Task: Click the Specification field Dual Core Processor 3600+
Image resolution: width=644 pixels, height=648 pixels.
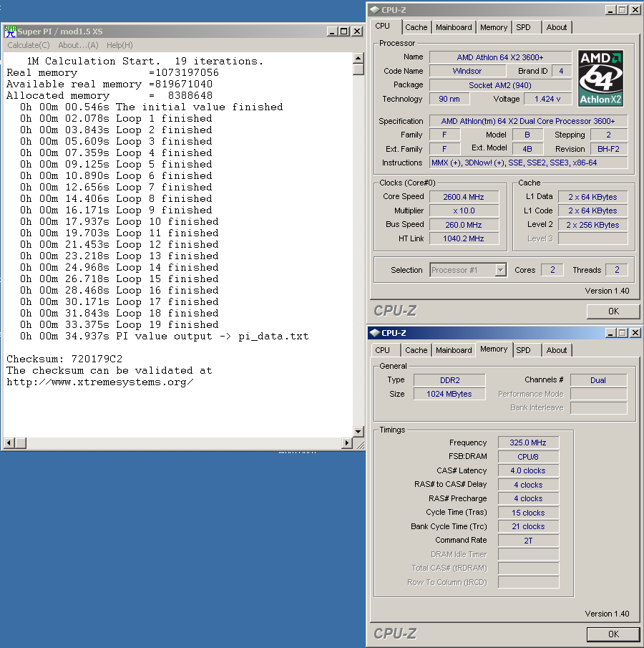Action: pyautogui.click(x=528, y=121)
